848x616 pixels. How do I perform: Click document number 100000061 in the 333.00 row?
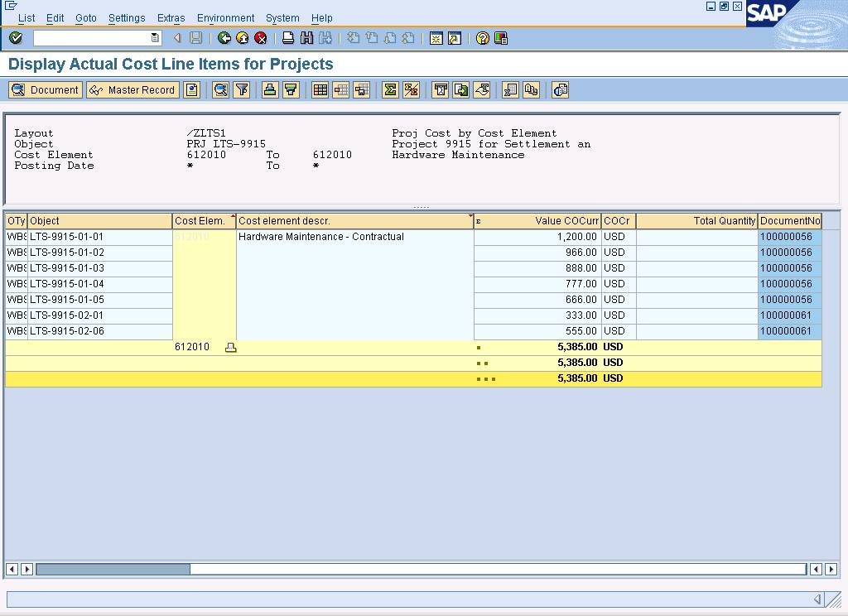789,315
